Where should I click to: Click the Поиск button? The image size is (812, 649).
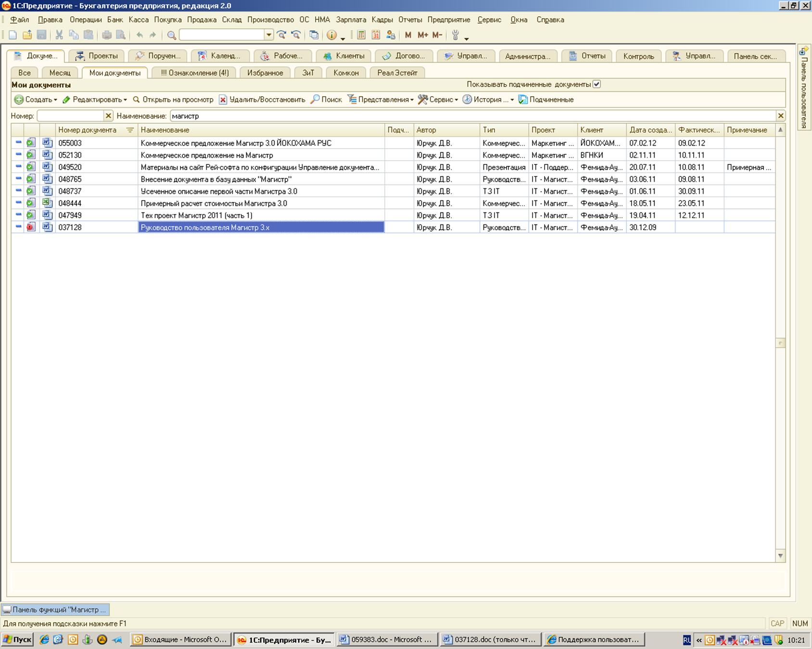point(326,100)
